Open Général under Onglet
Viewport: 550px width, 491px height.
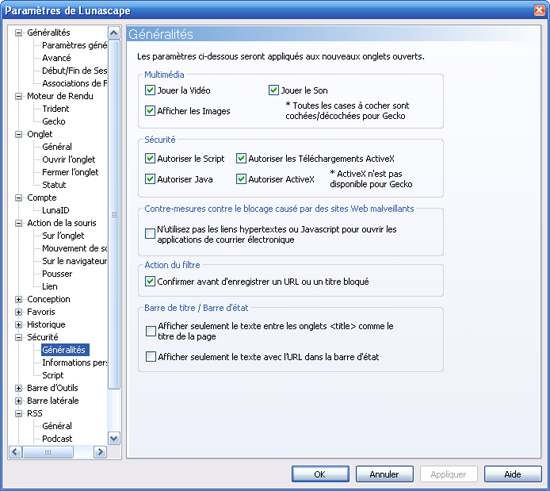57,147
